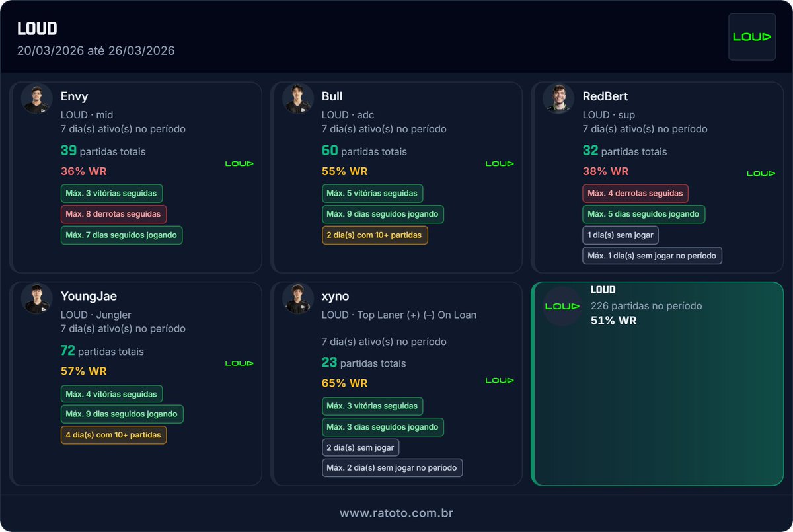Click 'Máx. 5 vitórias seguidas' badge

(x=372, y=194)
